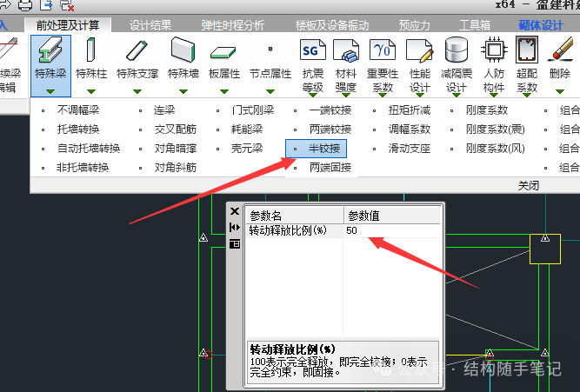Viewport: 580px width, 392px height.
Task: Switch to 弹性时程分析 tab
Action: pyautogui.click(x=233, y=25)
